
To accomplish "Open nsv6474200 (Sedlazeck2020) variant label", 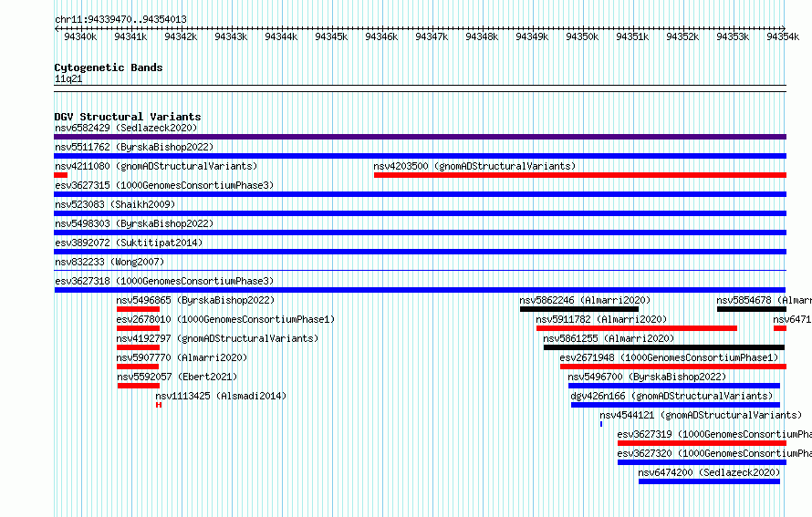I will (709, 472).
